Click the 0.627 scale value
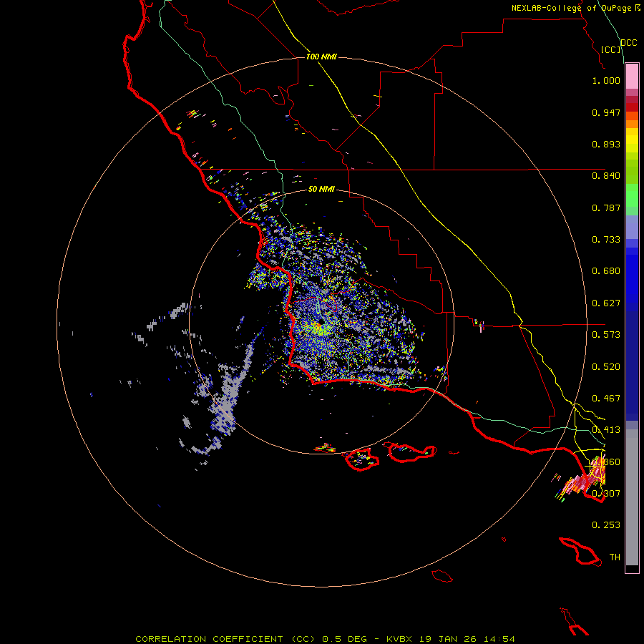Image resolution: width=644 pixels, height=644 pixels. coord(606,303)
